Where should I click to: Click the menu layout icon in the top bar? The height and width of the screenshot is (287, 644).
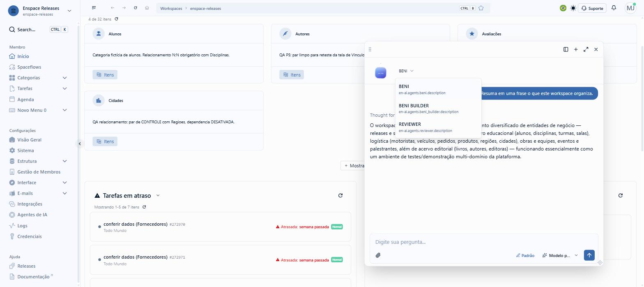[94, 8]
